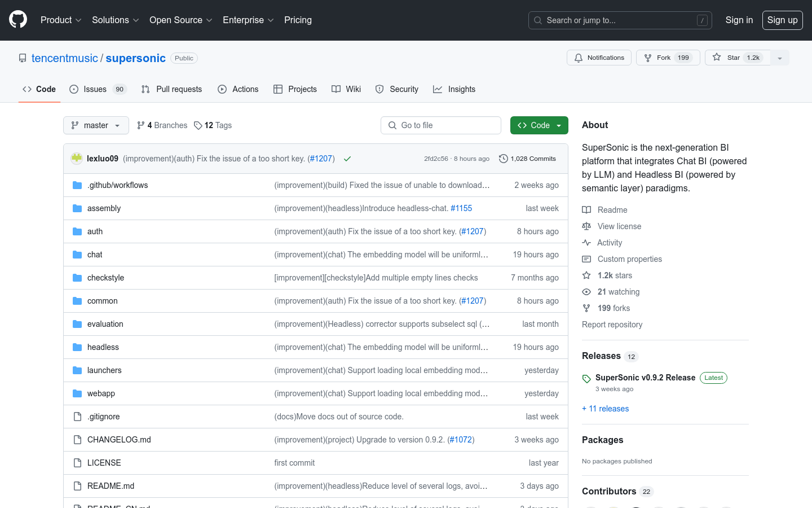Viewport: 812px width, 508px height.
Task: Open SuperSonic v0.9.2 Release
Action: 645,378
